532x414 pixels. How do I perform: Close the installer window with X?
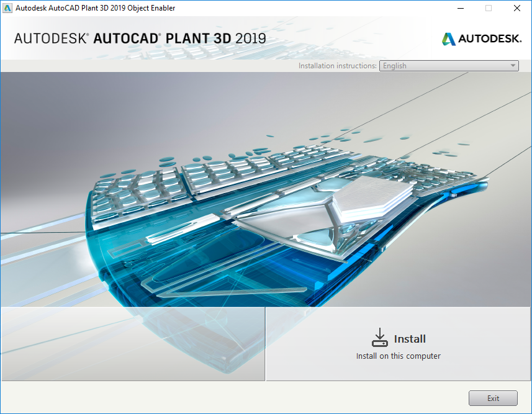coord(516,8)
